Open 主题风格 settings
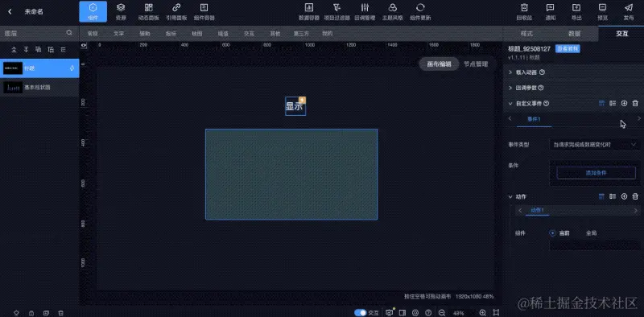Screen dimensions: 644x317 point(393,11)
